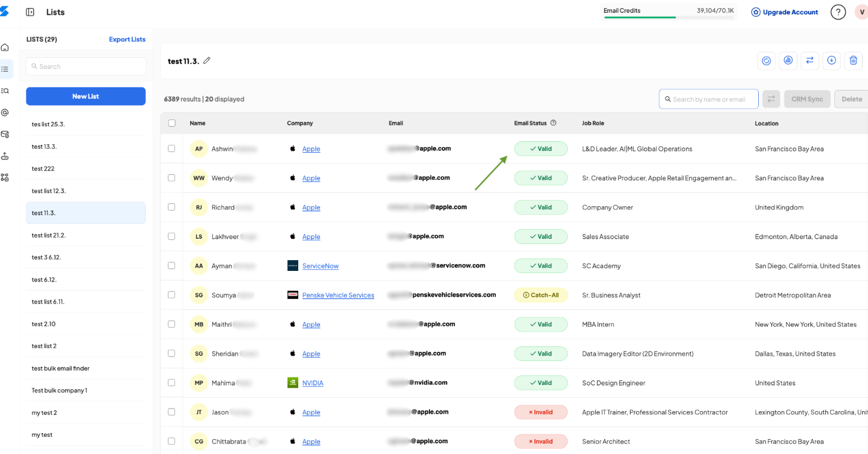Viewport: 868px width, 454px height.
Task: Open the list statistics chart icon
Action: tap(788, 60)
